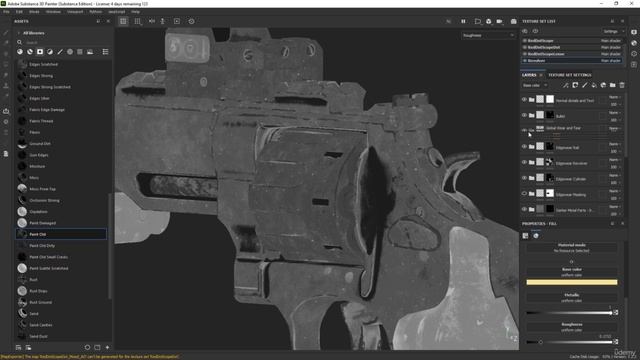Image resolution: width=640 pixels, height=360 pixels.
Task: Open the Window menu
Action: (x=53, y=12)
